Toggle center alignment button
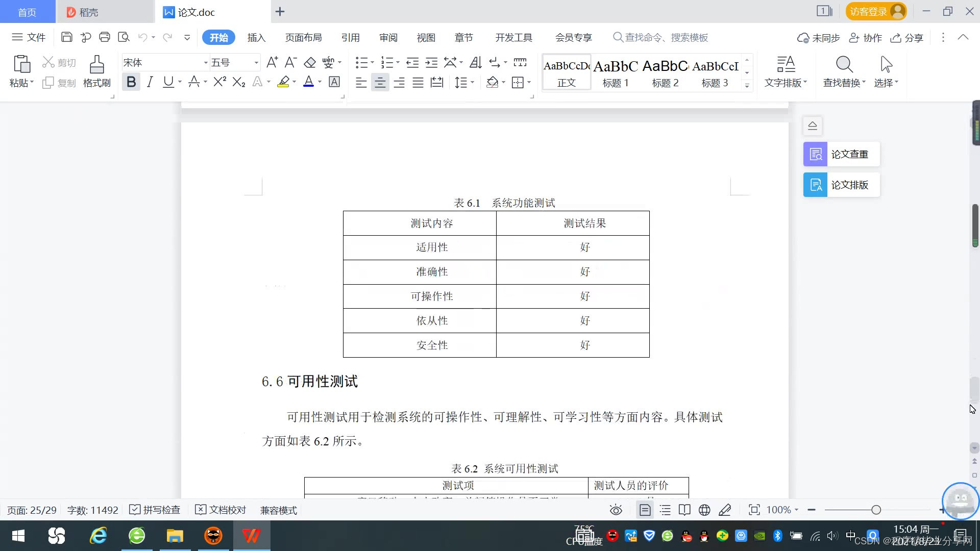The height and width of the screenshot is (551, 980). [x=380, y=82]
